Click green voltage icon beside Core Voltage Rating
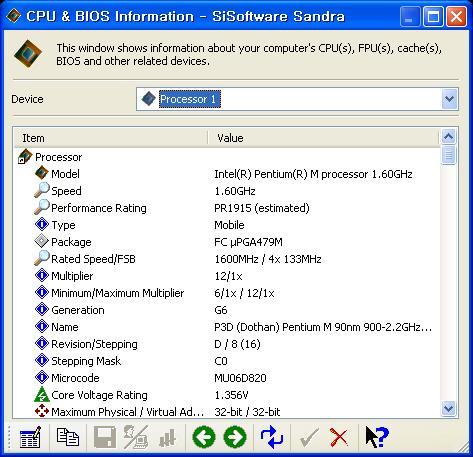 pyautogui.click(x=42, y=394)
